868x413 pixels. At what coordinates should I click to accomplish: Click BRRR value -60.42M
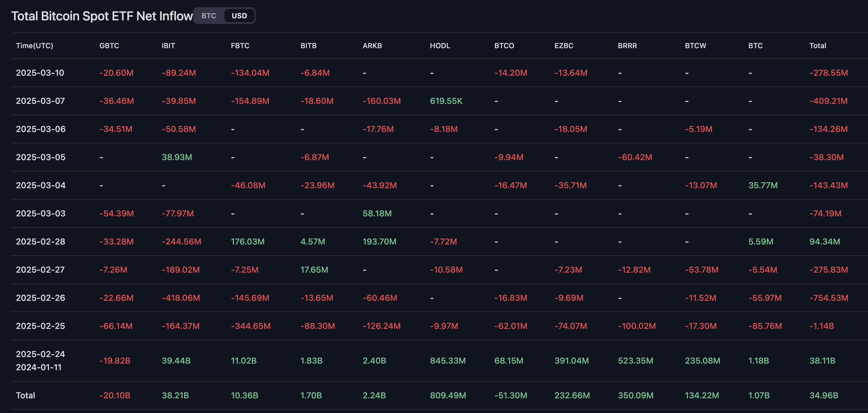pyautogui.click(x=635, y=157)
